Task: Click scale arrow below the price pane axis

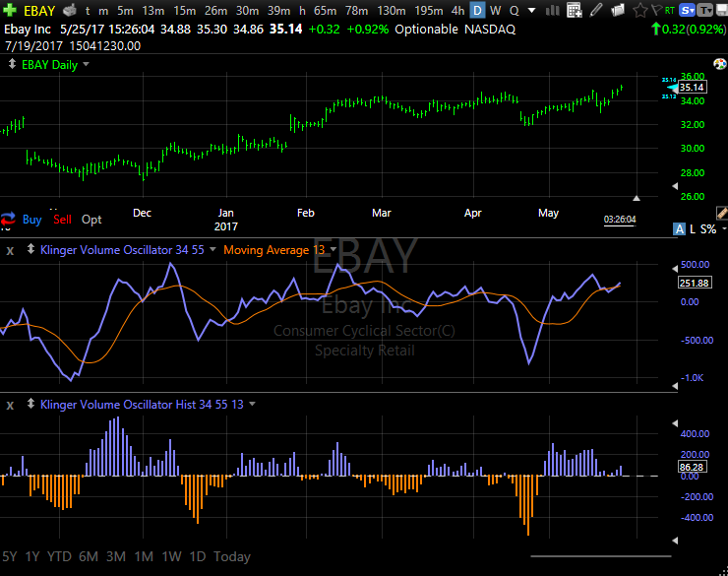Action: point(675,186)
